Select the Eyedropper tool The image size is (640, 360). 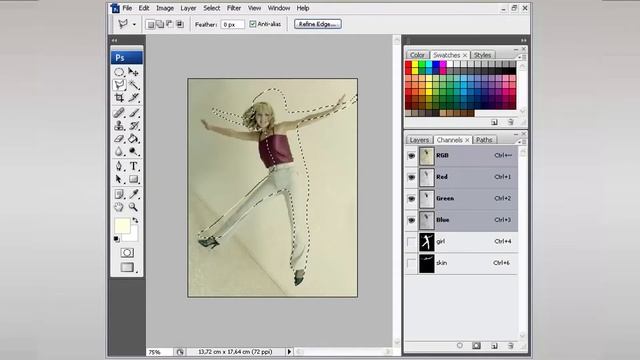pos(133,194)
